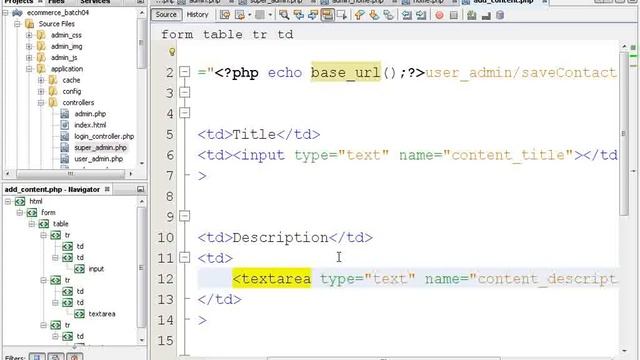Switch editor to Source view
Screen dimensions: 640x360
click(x=166, y=15)
